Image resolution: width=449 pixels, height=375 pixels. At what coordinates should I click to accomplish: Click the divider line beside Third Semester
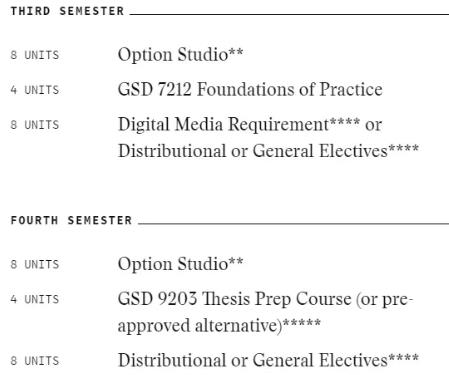click(x=289, y=14)
